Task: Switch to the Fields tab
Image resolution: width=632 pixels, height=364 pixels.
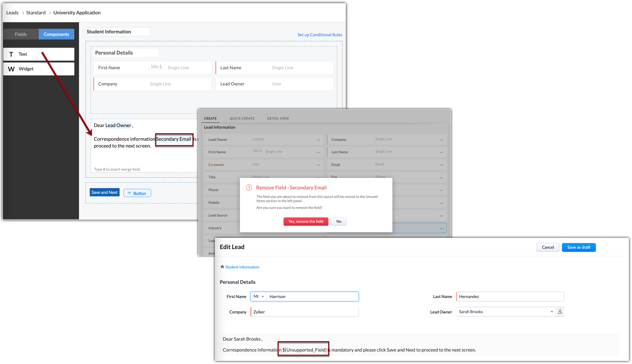Action: click(21, 34)
